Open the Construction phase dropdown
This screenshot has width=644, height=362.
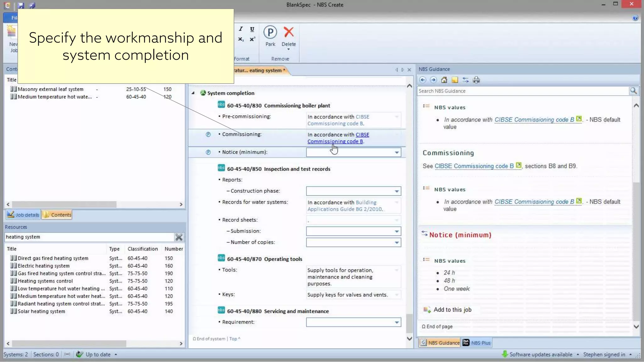(397, 191)
